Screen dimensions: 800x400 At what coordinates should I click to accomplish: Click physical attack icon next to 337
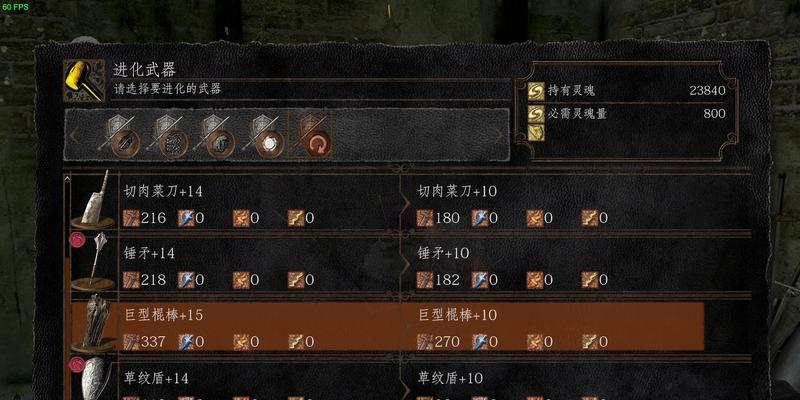(x=131, y=341)
